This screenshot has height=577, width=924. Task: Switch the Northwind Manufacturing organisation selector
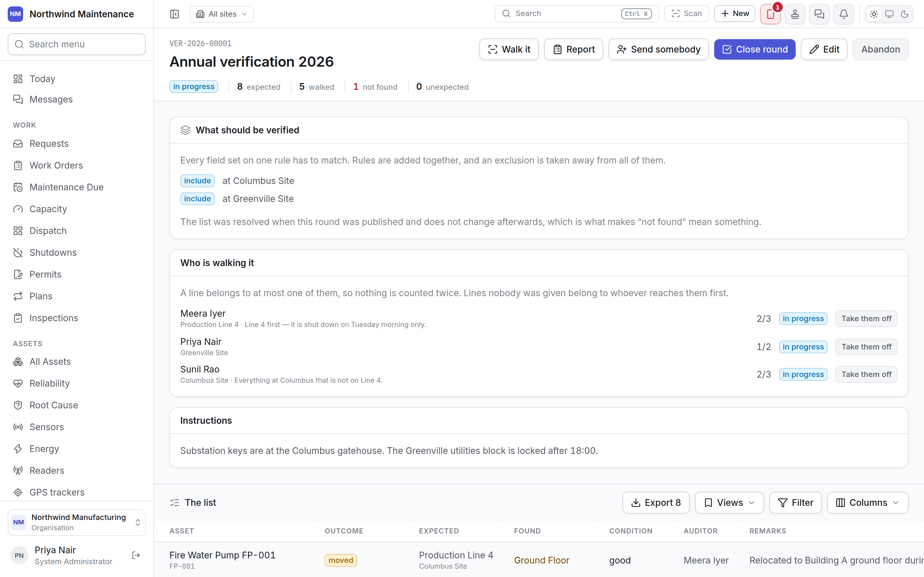pyautogui.click(x=77, y=522)
